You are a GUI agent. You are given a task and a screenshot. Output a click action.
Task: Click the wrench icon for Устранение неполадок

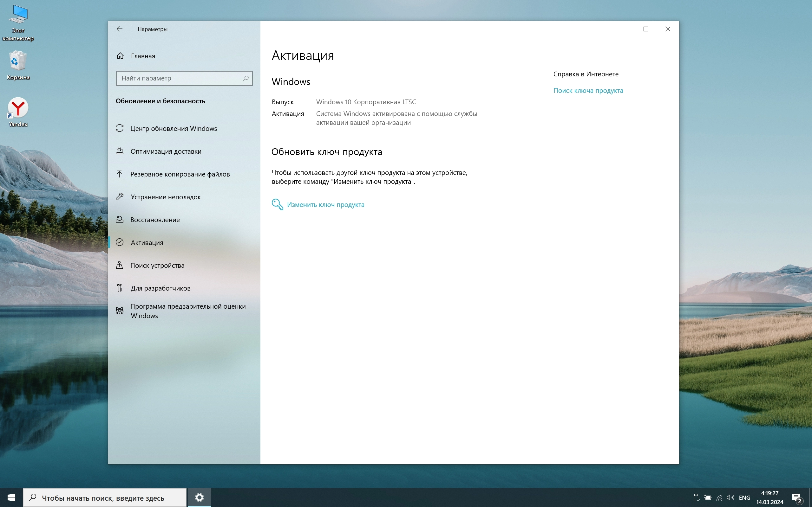pyautogui.click(x=120, y=197)
